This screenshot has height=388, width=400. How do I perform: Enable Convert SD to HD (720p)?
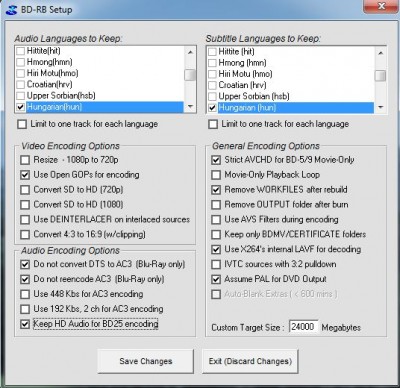(25, 190)
